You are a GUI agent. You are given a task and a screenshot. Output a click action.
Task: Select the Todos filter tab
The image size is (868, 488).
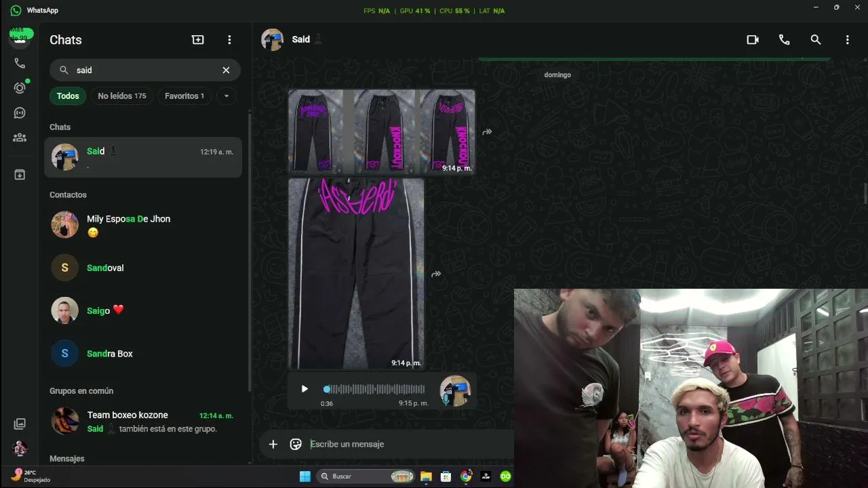(x=68, y=96)
